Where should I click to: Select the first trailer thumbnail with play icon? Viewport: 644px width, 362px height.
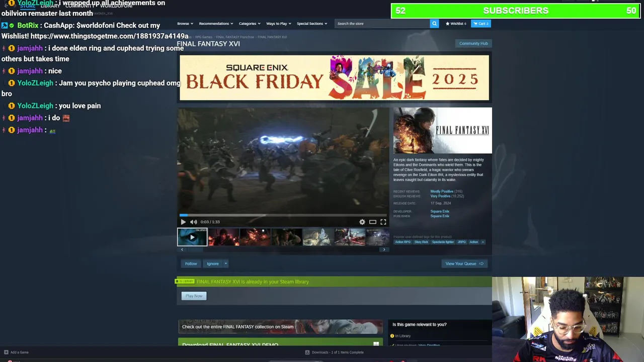192,237
